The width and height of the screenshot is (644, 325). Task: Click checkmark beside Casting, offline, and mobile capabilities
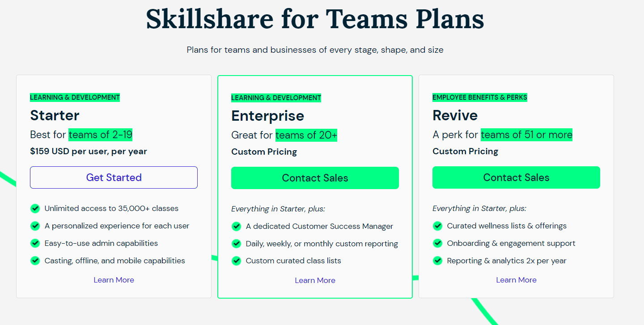click(35, 261)
